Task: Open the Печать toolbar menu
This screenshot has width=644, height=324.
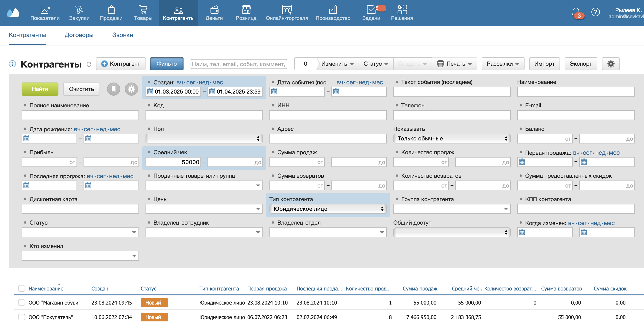Action: tap(454, 64)
